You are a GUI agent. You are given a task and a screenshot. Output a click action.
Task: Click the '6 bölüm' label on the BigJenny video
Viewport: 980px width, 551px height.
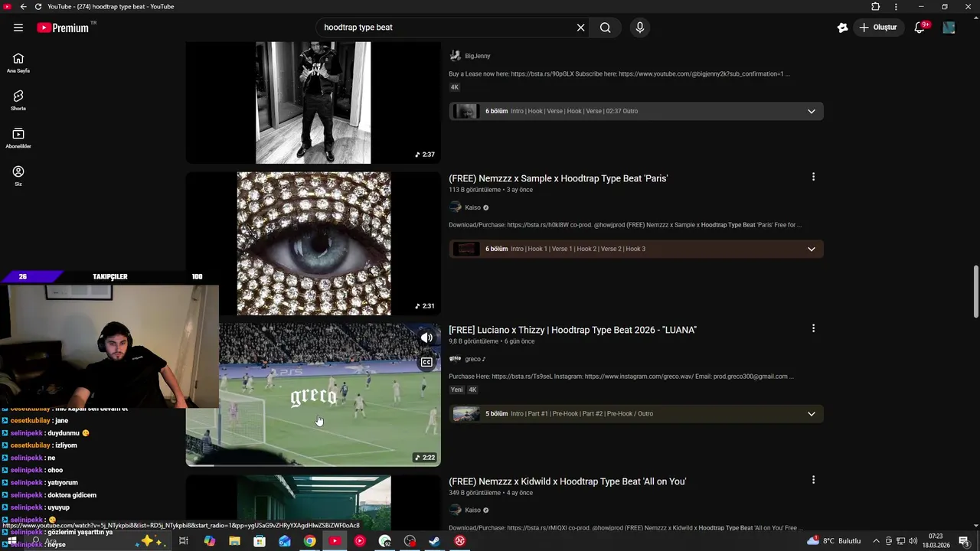pyautogui.click(x=496, y=111)
